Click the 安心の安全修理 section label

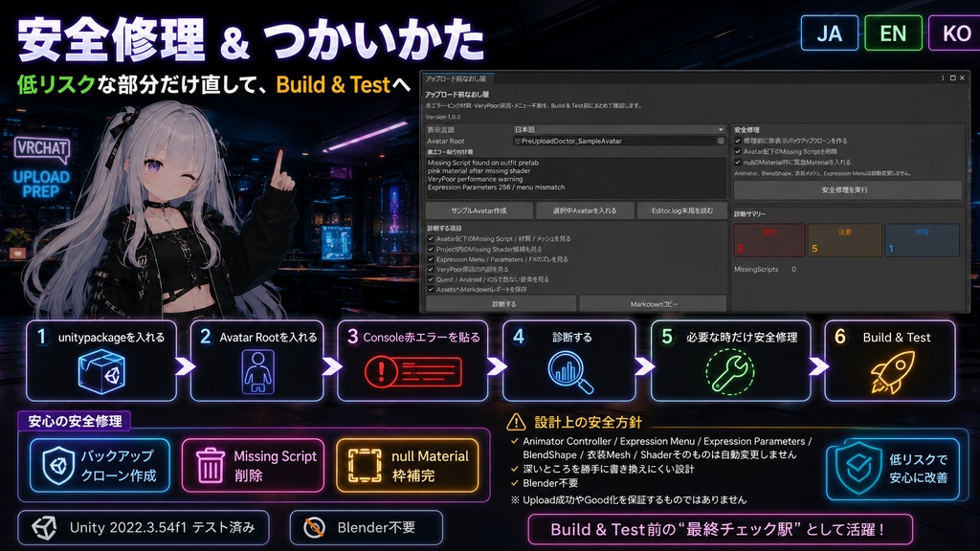point(75,421)
